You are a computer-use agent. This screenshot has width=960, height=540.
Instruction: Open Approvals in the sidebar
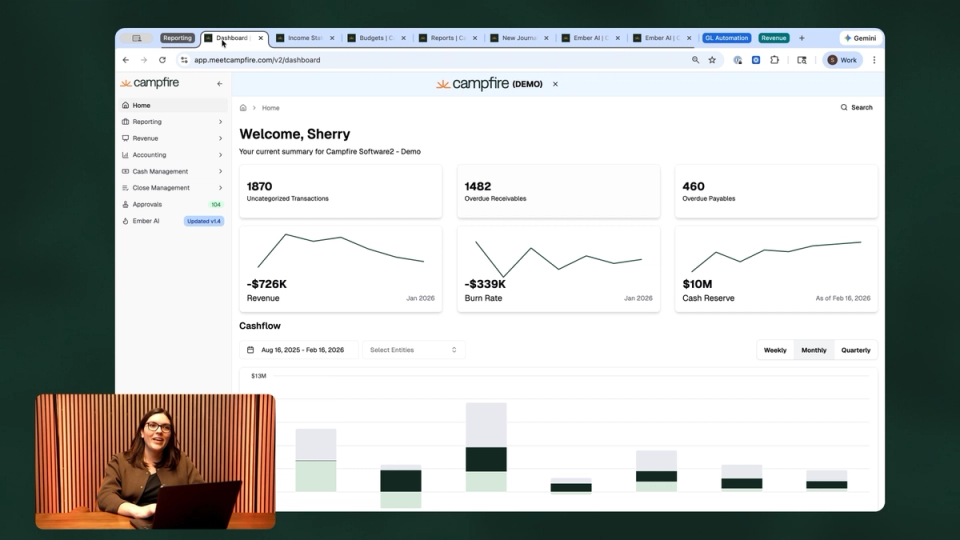(173, 204)
